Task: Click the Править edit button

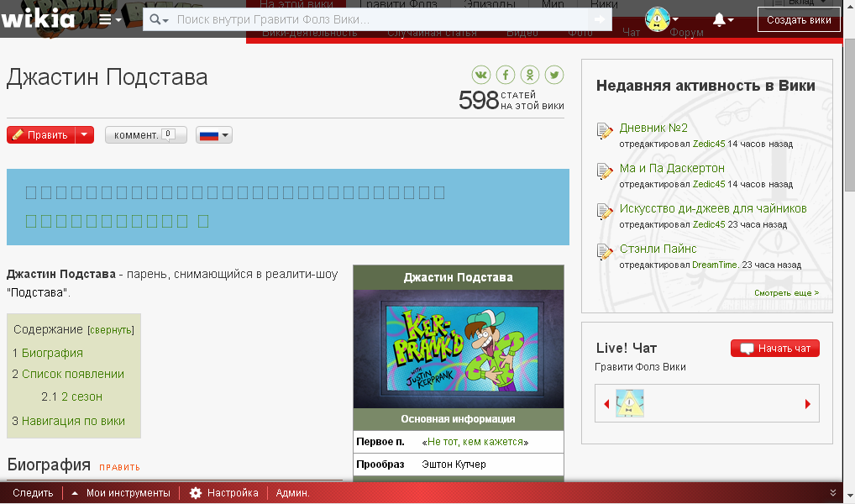Action: coord(41,134)
